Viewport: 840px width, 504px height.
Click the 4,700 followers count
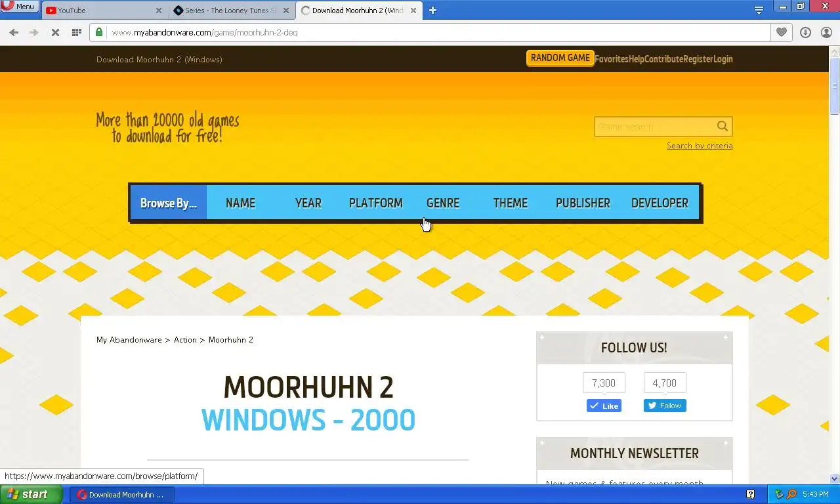665,383
